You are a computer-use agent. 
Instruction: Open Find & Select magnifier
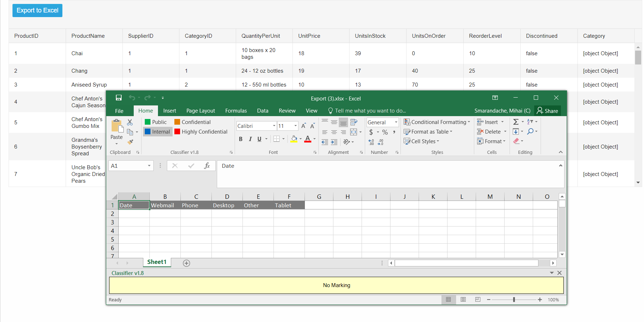click(x=531, y=131)
